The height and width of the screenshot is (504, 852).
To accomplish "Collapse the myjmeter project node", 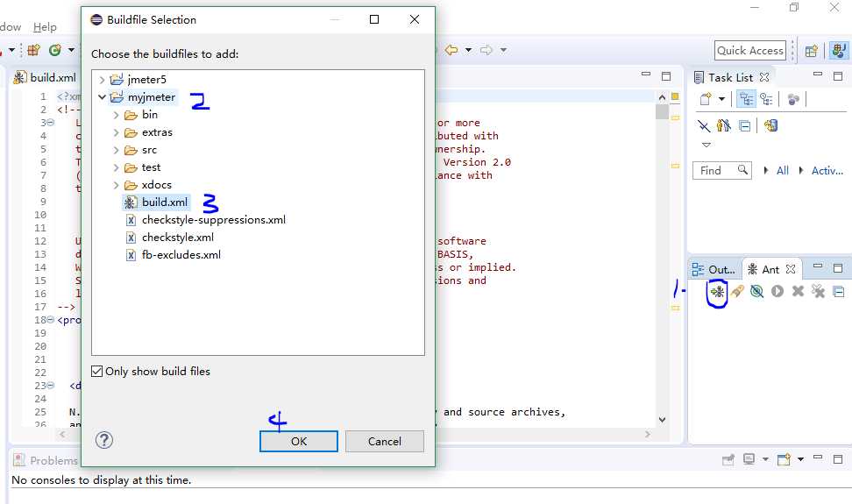I will click(x=102, y=97).
